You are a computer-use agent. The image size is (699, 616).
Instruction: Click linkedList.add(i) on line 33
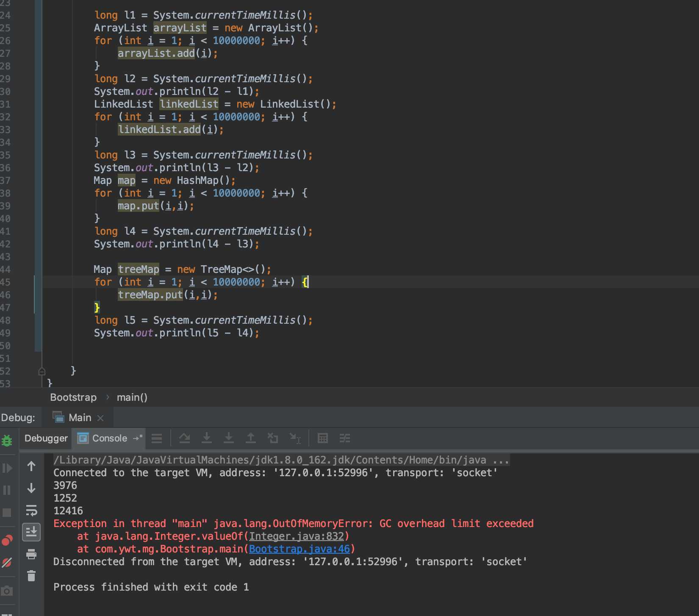(x=170, y=130)
